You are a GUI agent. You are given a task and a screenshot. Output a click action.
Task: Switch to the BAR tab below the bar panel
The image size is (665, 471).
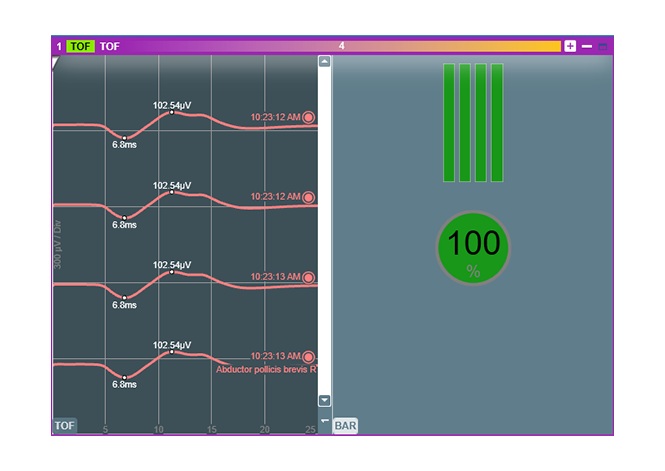click(x=345, y=426)
